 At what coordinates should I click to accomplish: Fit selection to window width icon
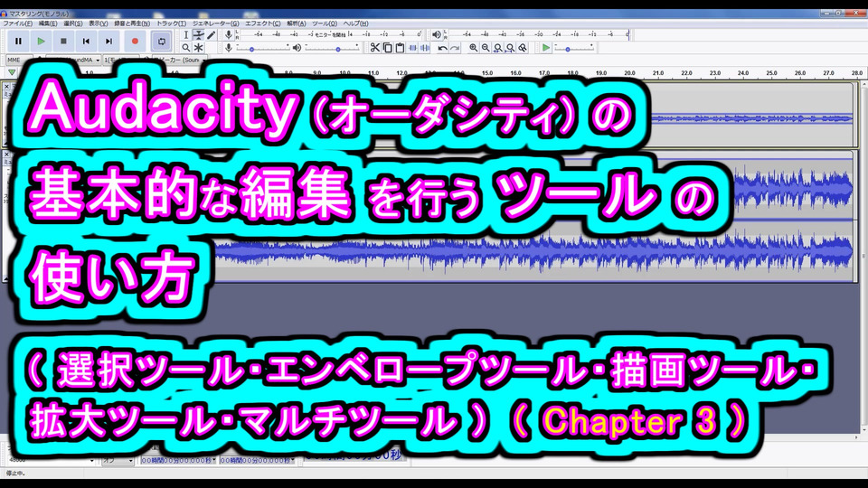coord(497,48)
